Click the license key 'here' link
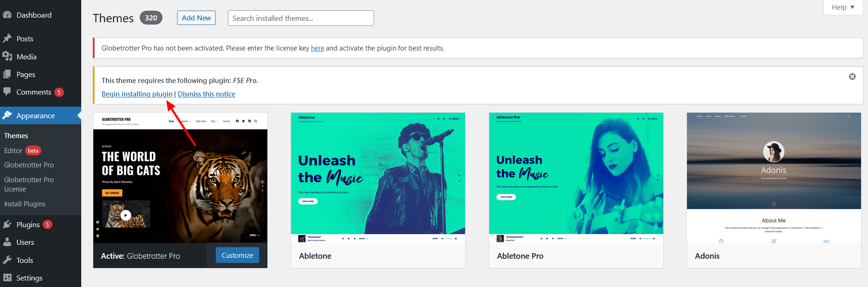 (317, 48)
